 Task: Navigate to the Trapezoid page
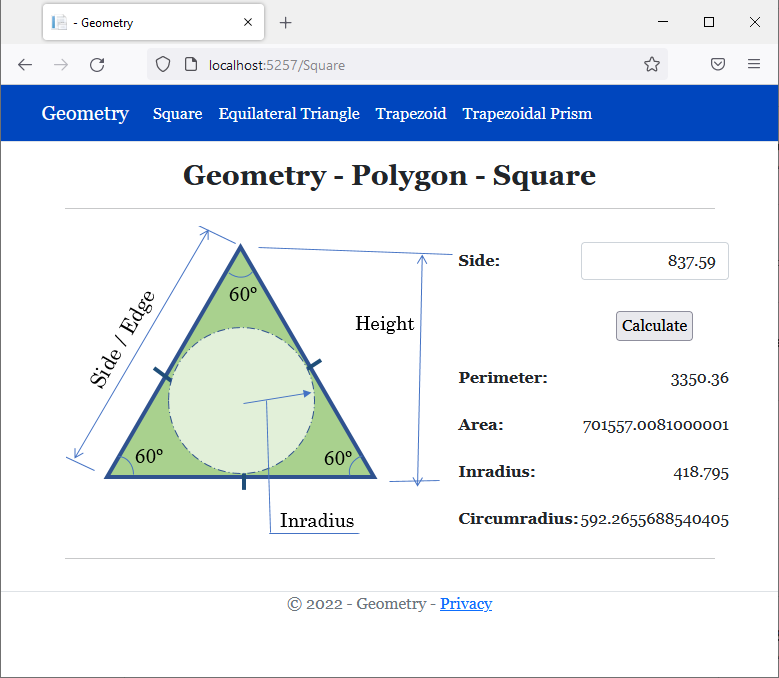tap(411, 114)
